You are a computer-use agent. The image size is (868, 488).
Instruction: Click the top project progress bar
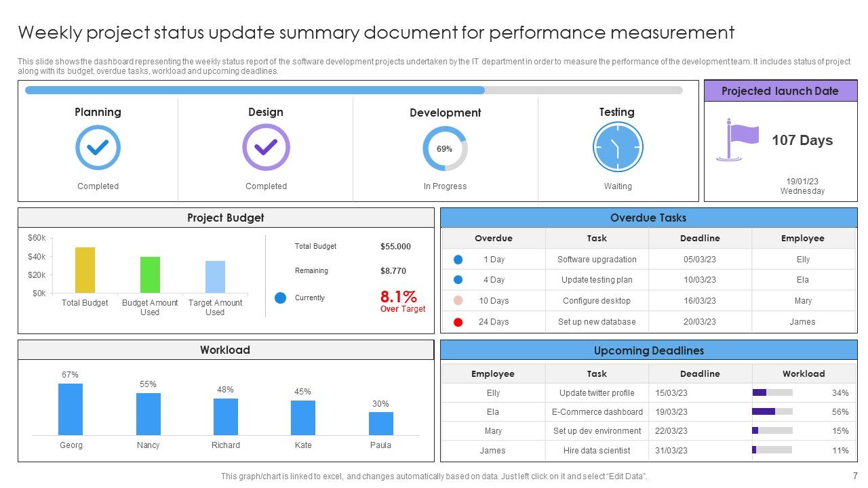[354, 90]
